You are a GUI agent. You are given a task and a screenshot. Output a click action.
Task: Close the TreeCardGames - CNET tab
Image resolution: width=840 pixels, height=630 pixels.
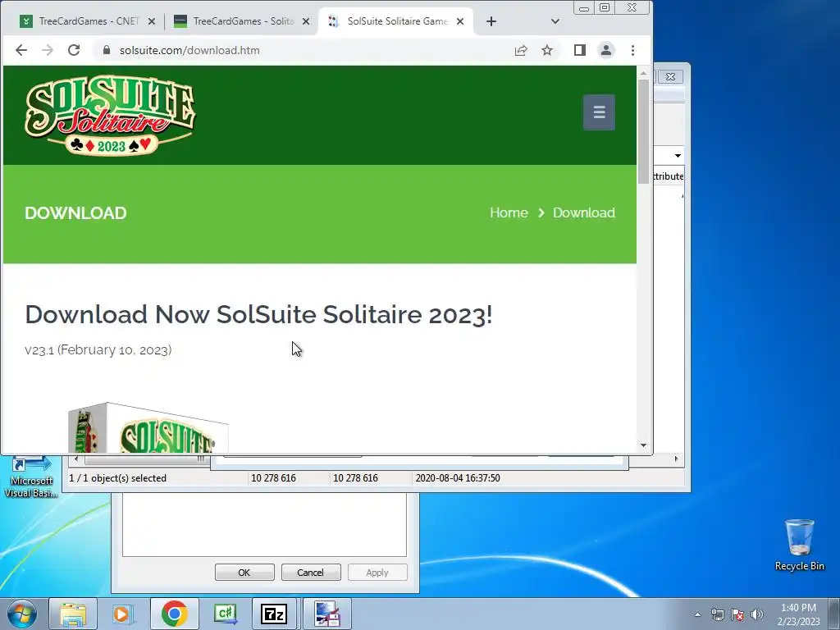152,21
